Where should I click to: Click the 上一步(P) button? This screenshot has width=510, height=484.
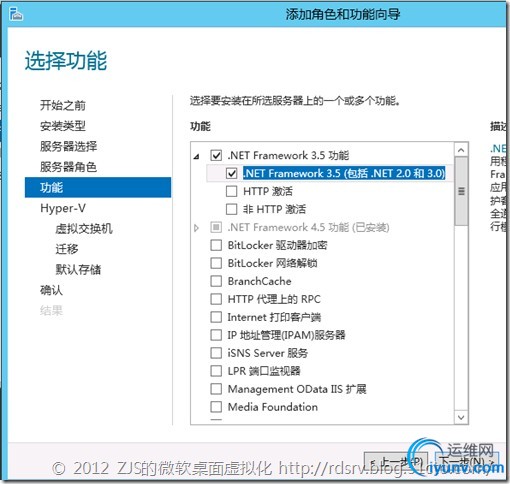(x=396, y=461)
